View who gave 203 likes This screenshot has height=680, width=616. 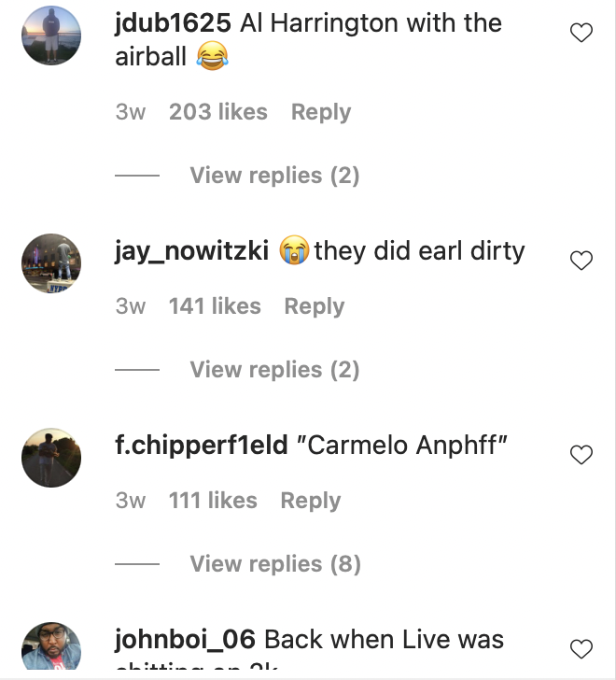click(x=218, y=112)
